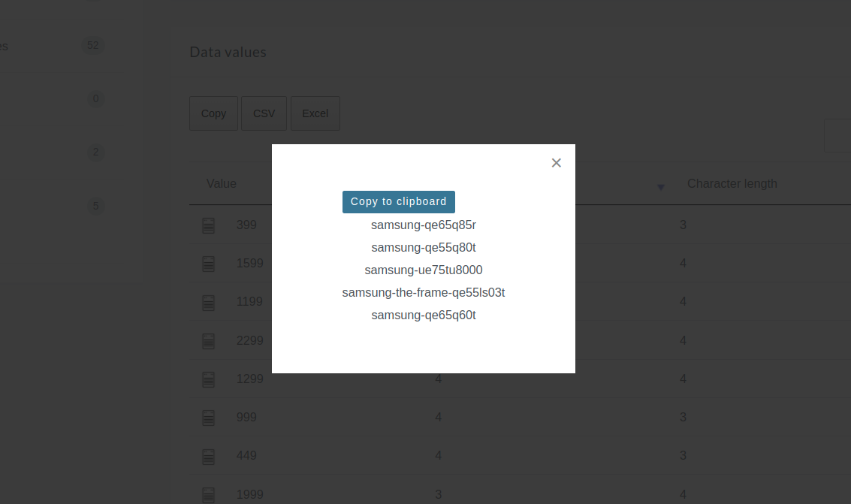Click the character length cell in the 1999 row
Viewport: 851px width, 504px height.
[x=683, y=495]
